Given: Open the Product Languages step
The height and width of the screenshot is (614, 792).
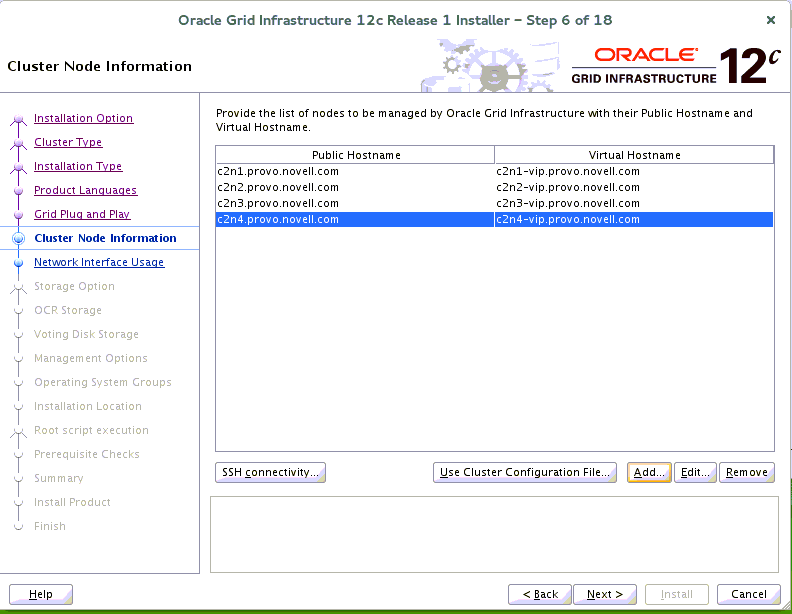Looking at the screenshot, I should coord(85,190).
